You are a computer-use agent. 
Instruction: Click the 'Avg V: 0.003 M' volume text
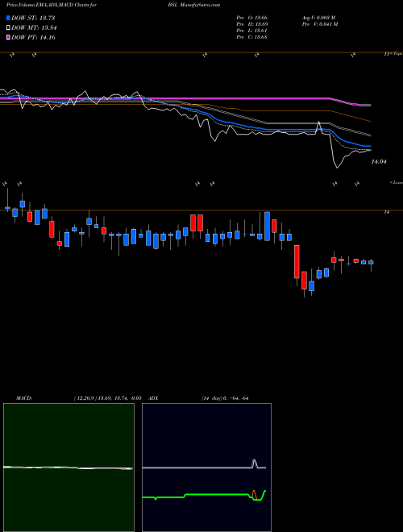coord(318,18)
